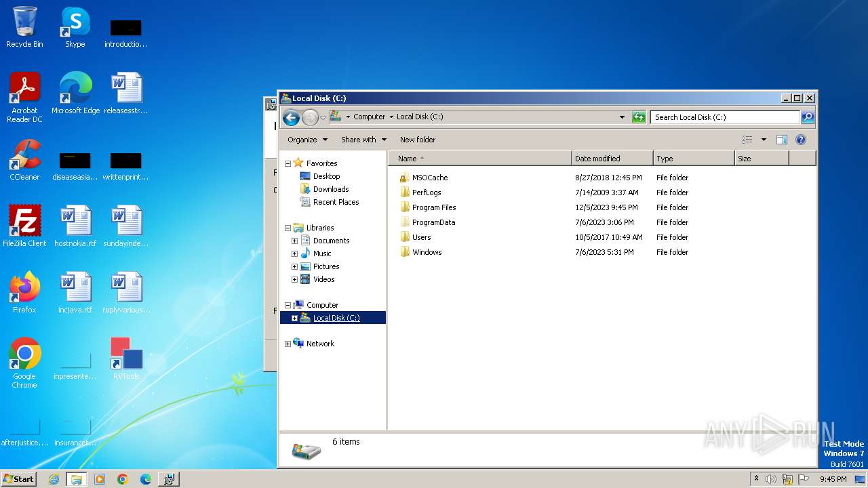Sort by the Type column header
Viewport: 868px width, 488px height.
coord(694,159)
